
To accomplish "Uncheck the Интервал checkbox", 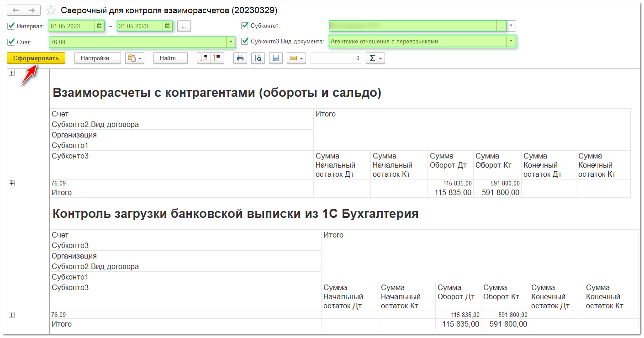I will (x=11, y=26).
